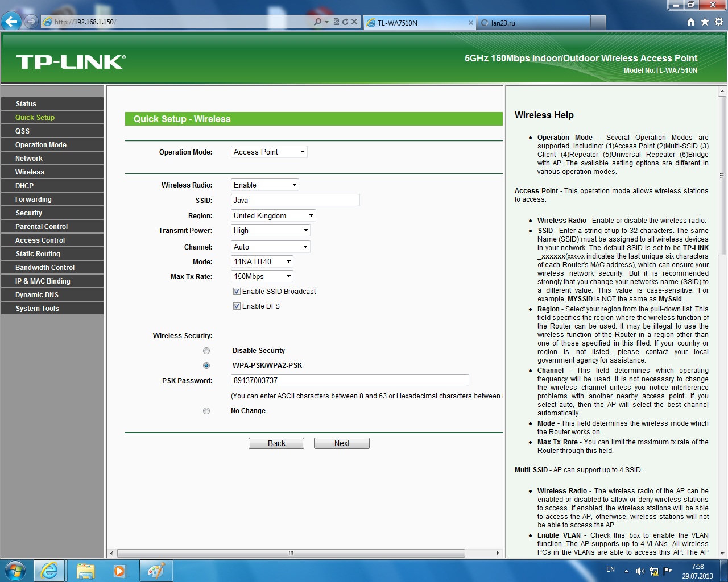This screenshot has width=728, height=582.
Task: Enable SSID Broadcast checkbox
Action: (237, 292)
